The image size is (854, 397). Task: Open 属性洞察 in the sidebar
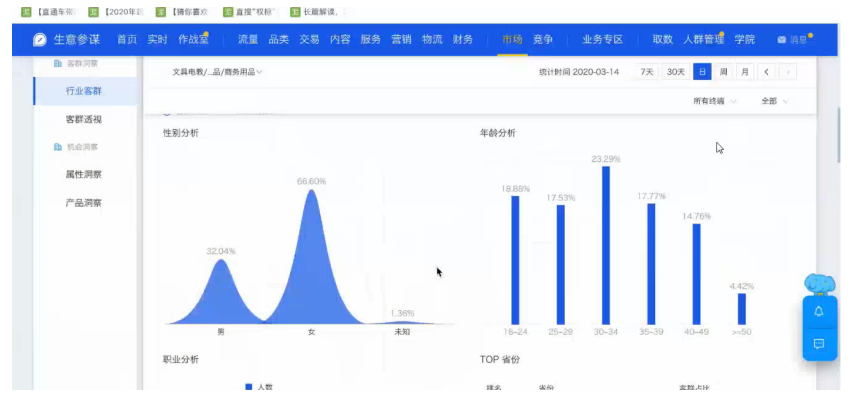click(84, 175)
